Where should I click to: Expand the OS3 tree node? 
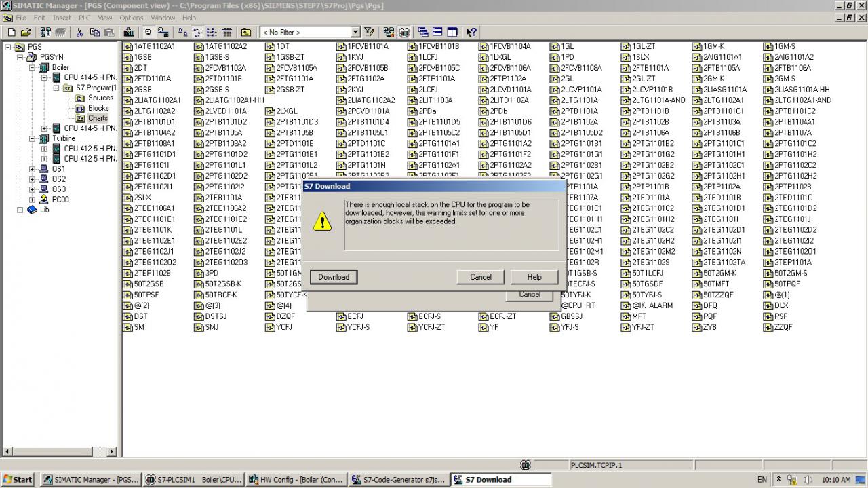click(x=33, y=189)
